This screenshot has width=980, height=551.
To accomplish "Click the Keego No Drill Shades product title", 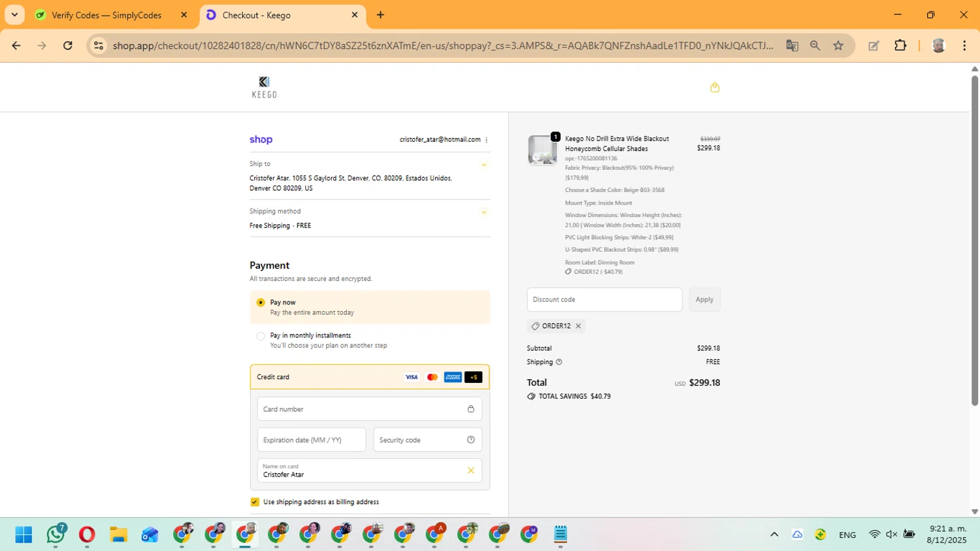I will point(617,144).
